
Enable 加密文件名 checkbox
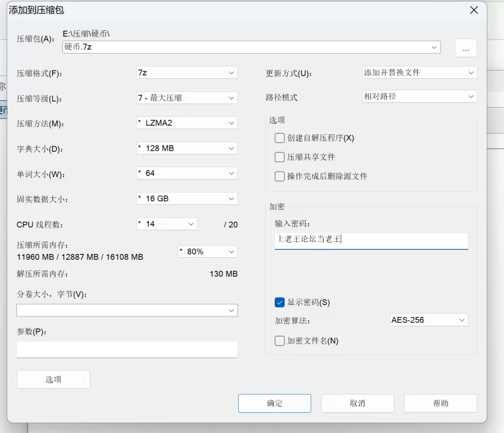(x=280, y=341)
